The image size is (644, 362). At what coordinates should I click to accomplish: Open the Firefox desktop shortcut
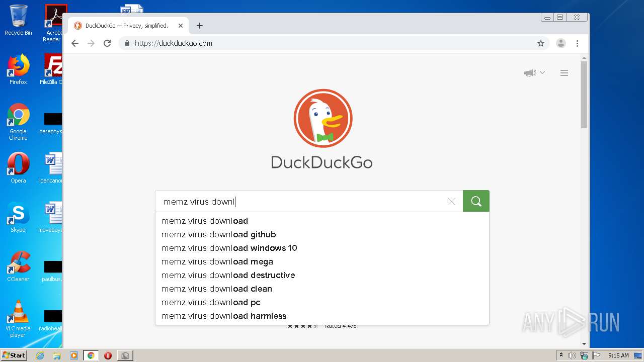click(x=18, y=69)
